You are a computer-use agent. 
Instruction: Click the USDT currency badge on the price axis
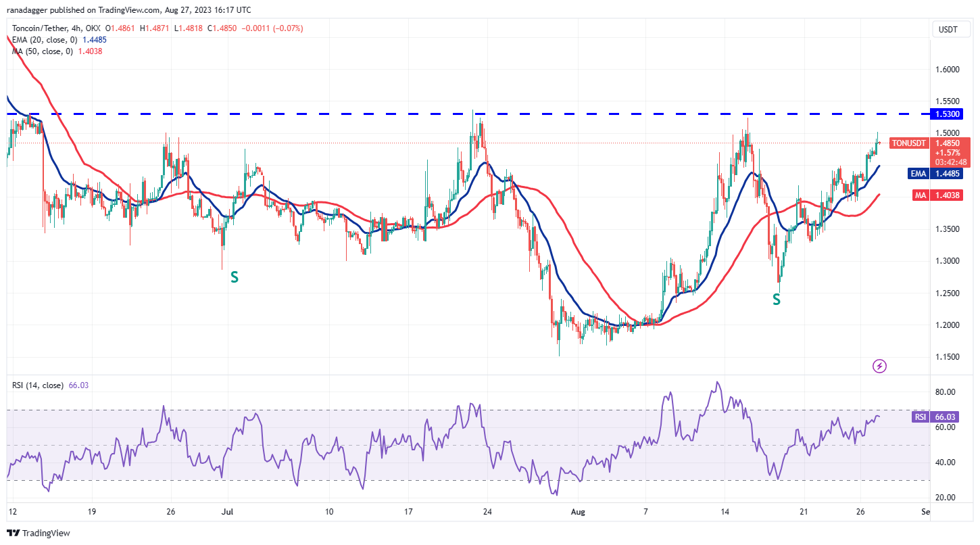pyautogui.click(x=950, y=29)
